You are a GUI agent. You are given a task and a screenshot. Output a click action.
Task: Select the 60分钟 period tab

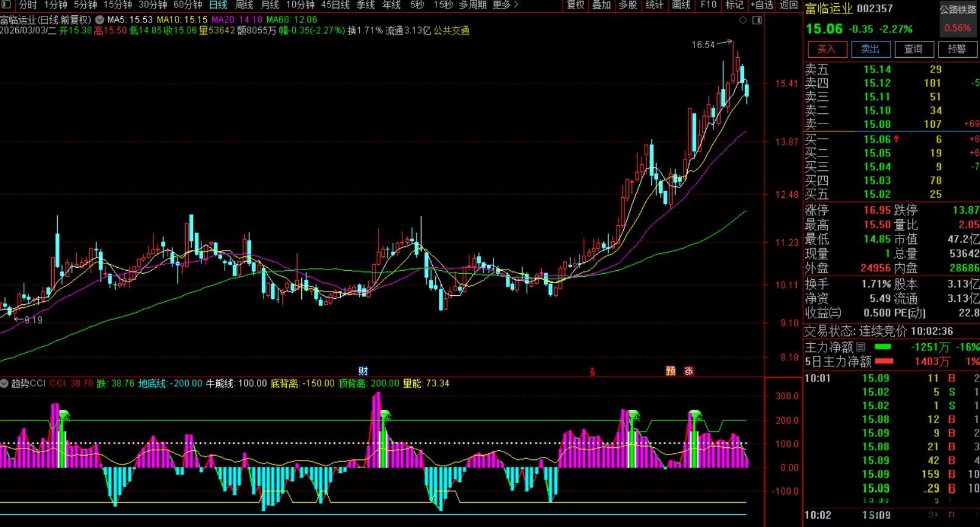point(187,5)
